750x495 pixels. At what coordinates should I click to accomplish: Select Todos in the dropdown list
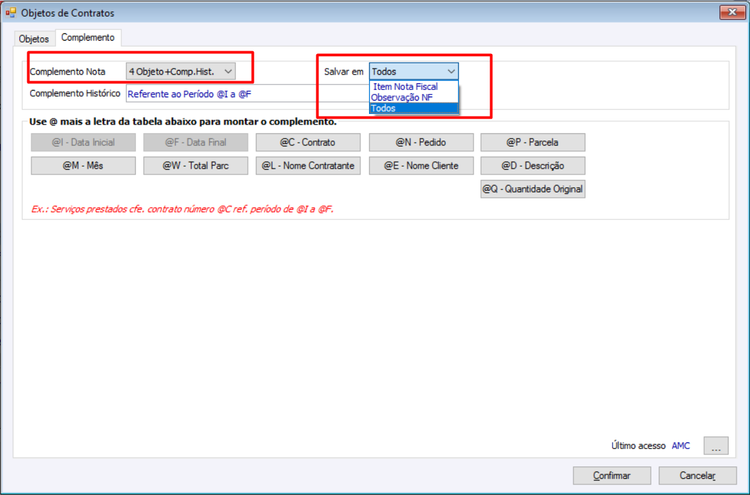[414, 109]
